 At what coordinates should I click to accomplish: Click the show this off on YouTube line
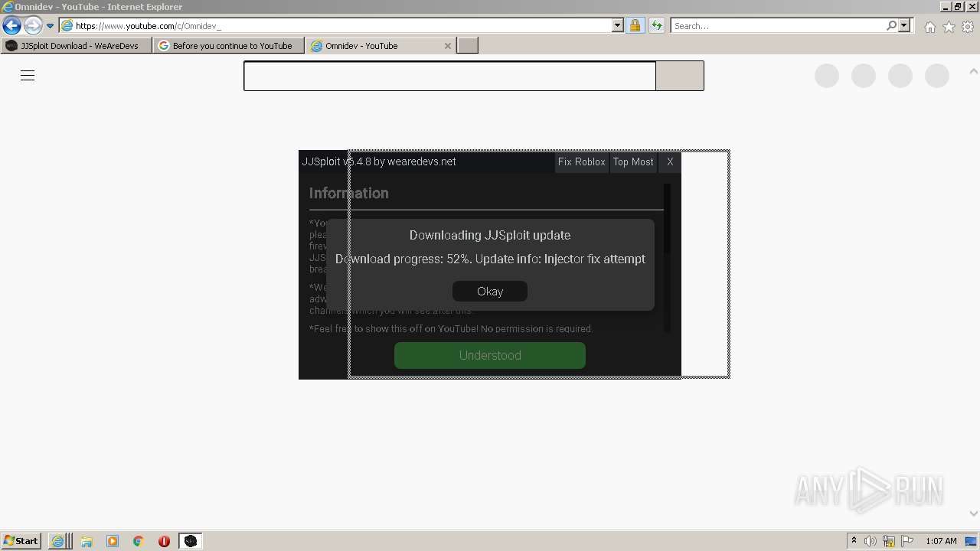[450, 328]
